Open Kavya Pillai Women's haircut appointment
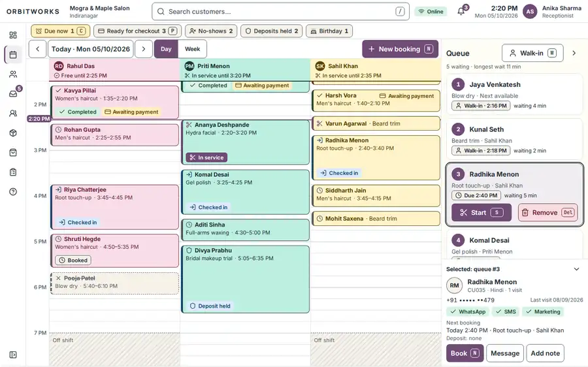Screen dimensions: 588x367 114,102
